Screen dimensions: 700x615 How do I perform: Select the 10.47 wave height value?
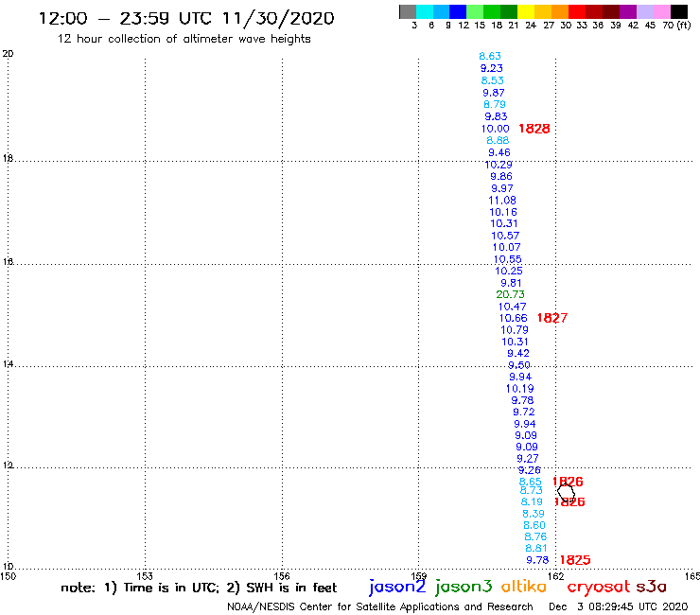point(513,307)
